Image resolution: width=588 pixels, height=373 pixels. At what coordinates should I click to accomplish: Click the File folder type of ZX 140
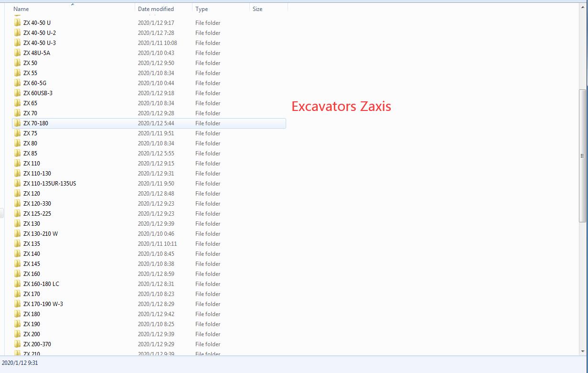[208, 253]
